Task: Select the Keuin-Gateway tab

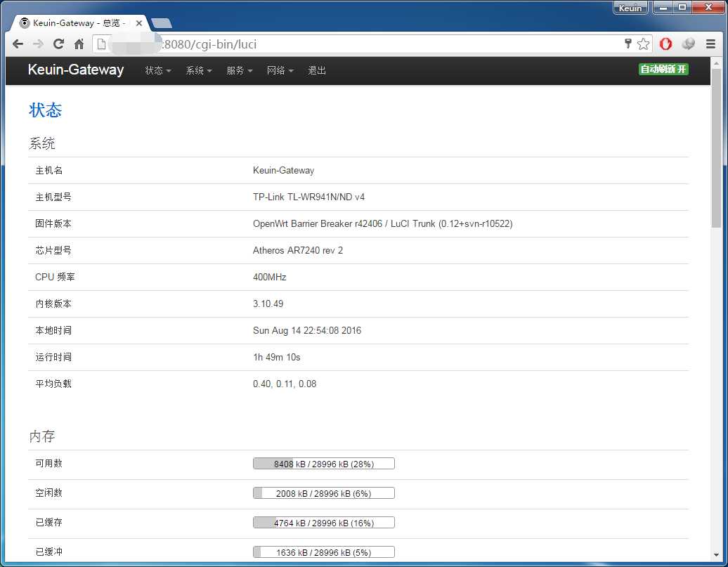Action: [x=79, y=22]
